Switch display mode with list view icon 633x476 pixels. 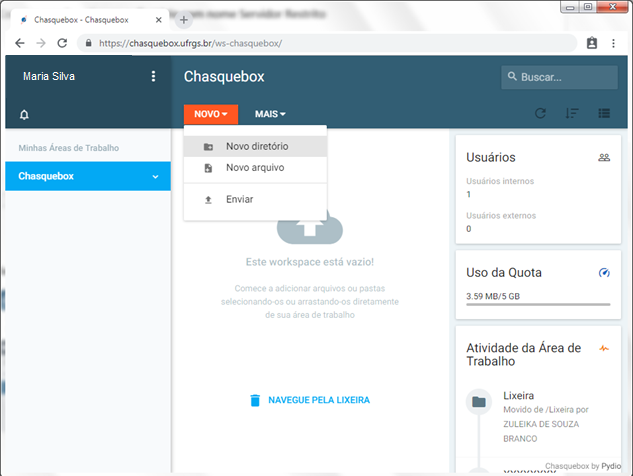604,113
